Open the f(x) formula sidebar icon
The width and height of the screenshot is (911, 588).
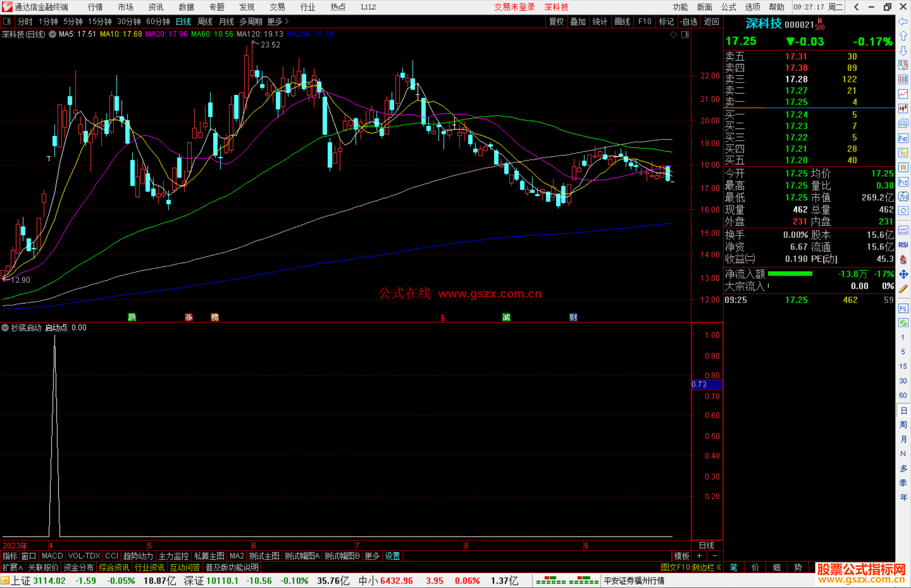[x=903, y=196]
